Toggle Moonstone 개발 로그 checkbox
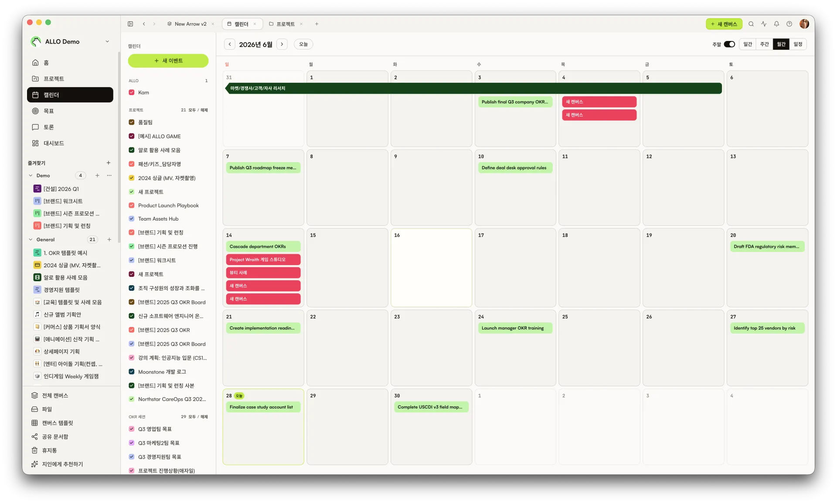 pos(132,372)
